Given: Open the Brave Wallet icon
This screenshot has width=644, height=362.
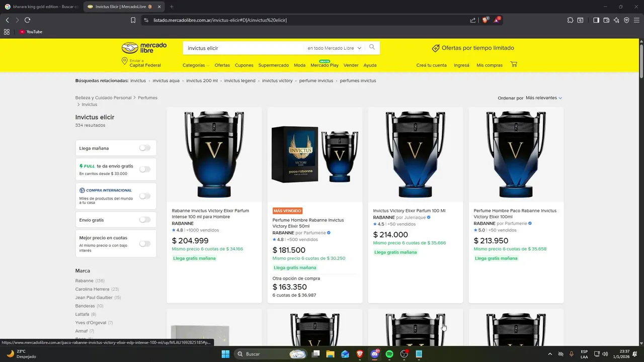Looking at the screenshot, I should pyautogui.click(x=606, y=20).
